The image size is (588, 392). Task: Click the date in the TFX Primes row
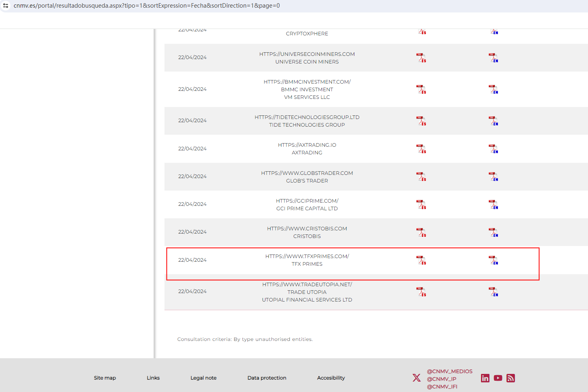(x=192, y=260)
